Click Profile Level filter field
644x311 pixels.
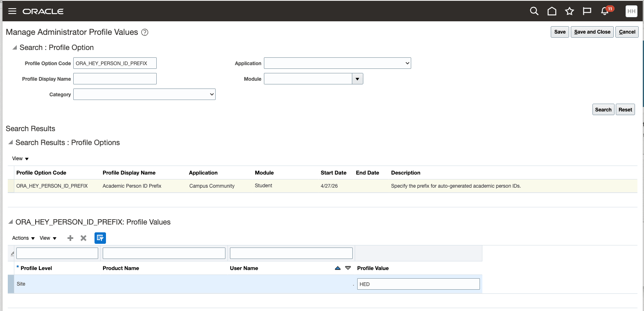(x=57, y=253)
